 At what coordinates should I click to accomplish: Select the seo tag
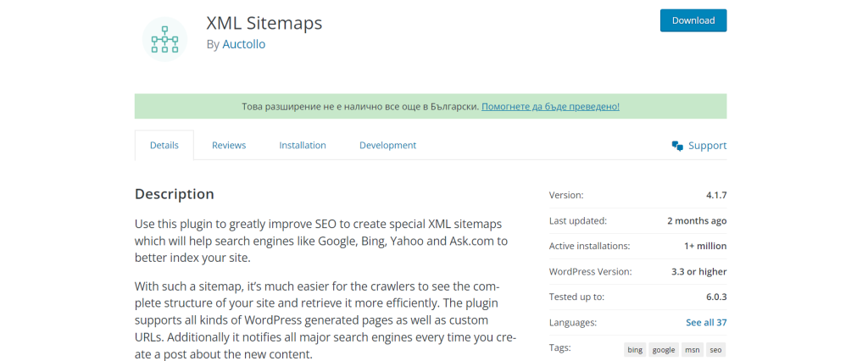point(716,349)
